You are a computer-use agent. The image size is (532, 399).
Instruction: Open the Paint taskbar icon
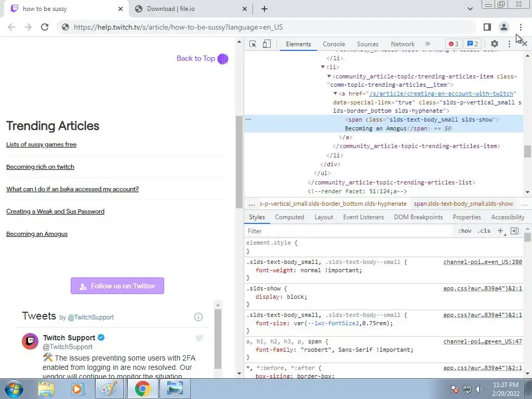tap(109, 389)
